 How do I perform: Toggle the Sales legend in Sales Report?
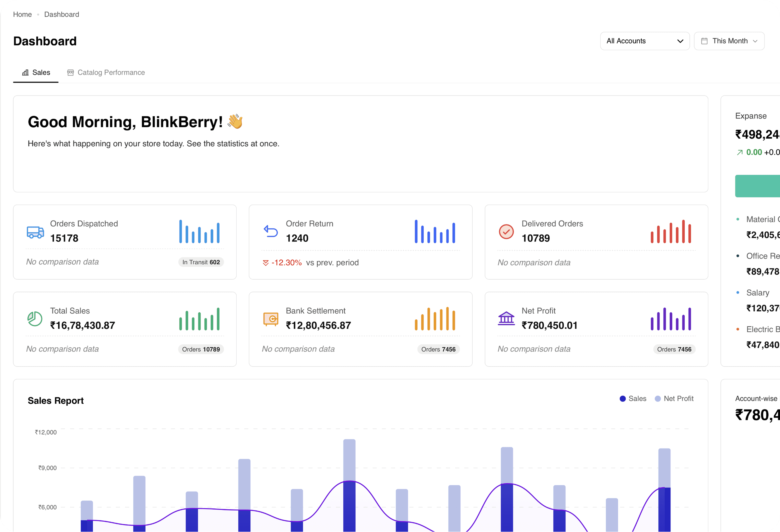(x=633, y=399)
